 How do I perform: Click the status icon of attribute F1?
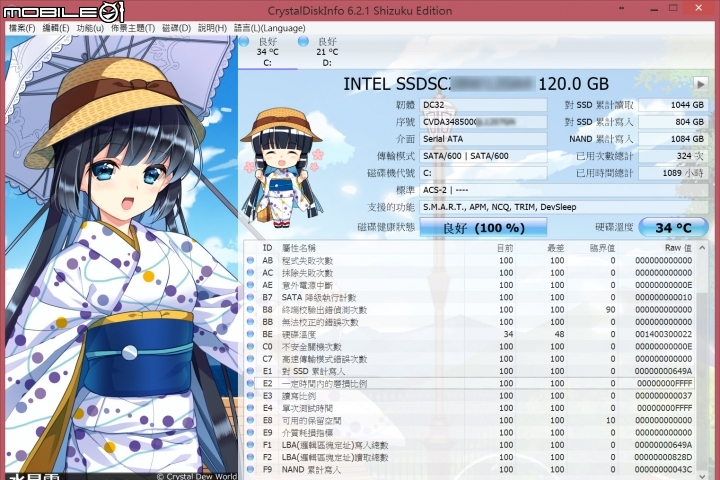(250, 445)
